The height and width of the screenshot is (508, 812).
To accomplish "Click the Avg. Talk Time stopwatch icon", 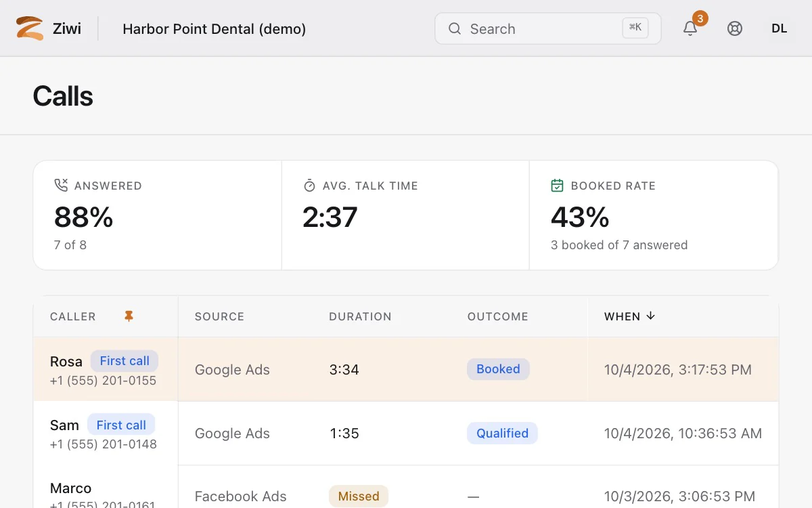I will [309, 185].
